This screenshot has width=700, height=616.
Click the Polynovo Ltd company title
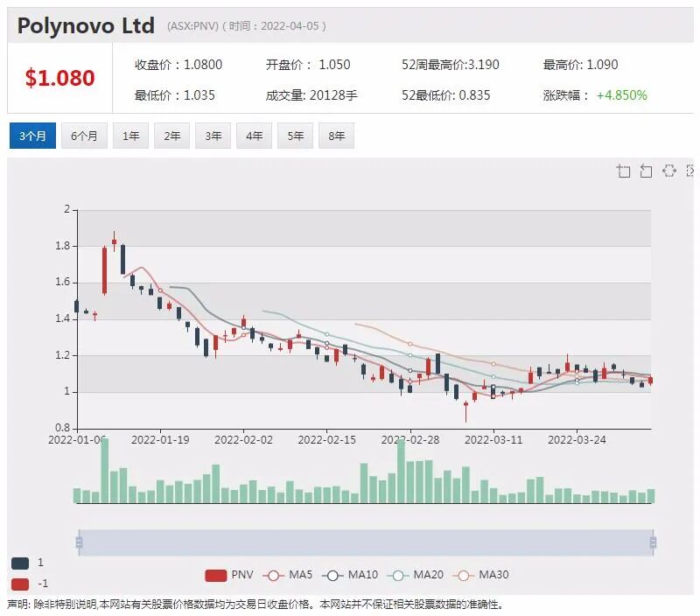coord(86,26)
